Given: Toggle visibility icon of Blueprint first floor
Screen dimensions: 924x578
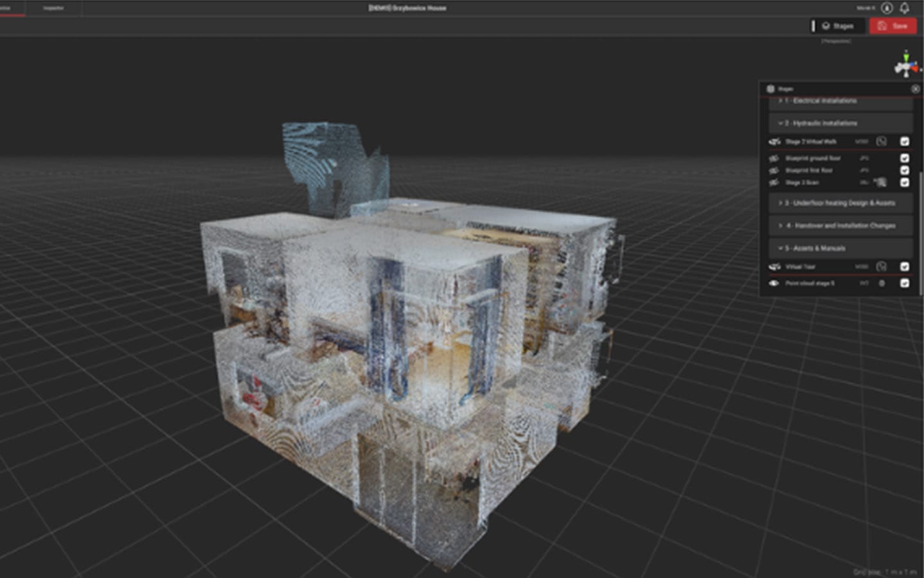Looking at the screenshot, I should click(x=774, y=170).
